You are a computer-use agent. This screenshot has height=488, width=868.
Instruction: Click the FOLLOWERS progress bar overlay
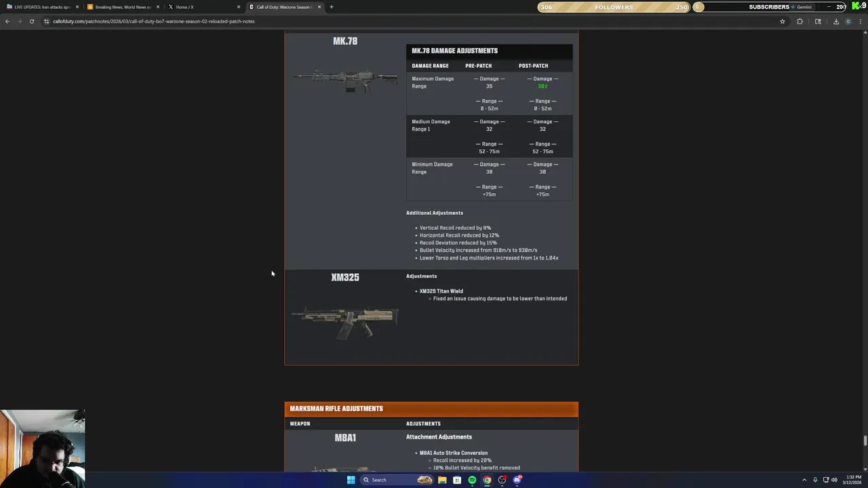point(614,7)
